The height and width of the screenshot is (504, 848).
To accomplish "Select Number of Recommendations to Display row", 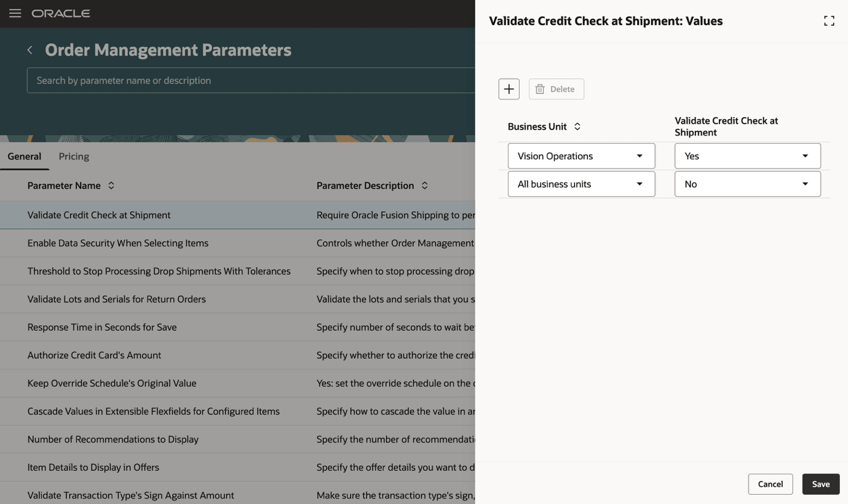I will 237,439.
